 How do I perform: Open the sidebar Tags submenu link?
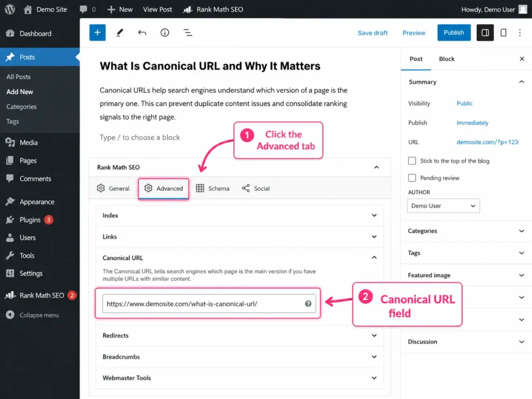coord(12,122)
